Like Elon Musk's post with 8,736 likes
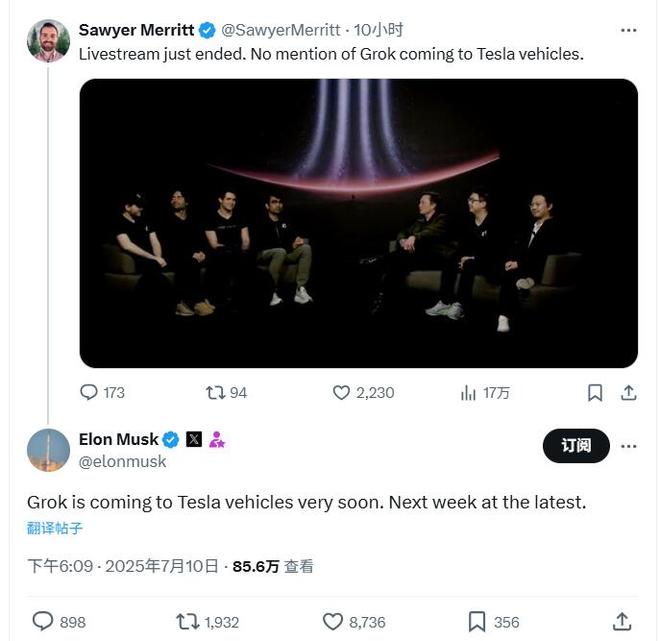The height and width of the screenshot is (641, 660). (x=333, y=622)
